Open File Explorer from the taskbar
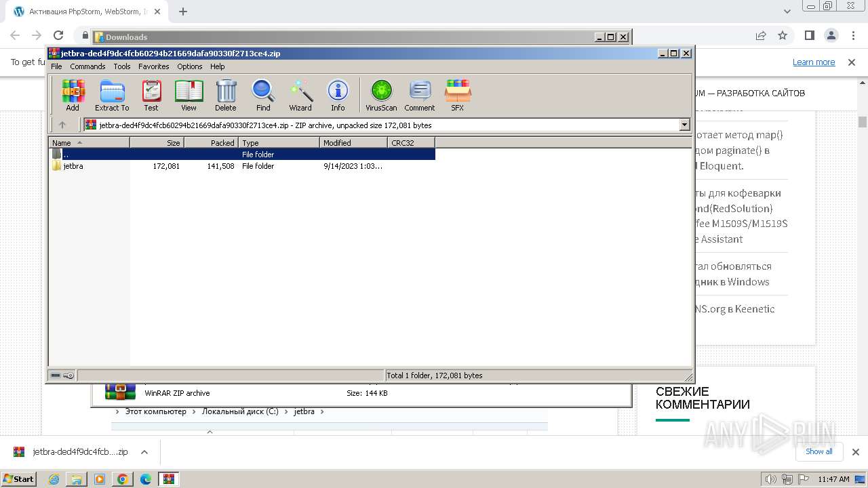The image size is (868, 488). pos(77,479)
